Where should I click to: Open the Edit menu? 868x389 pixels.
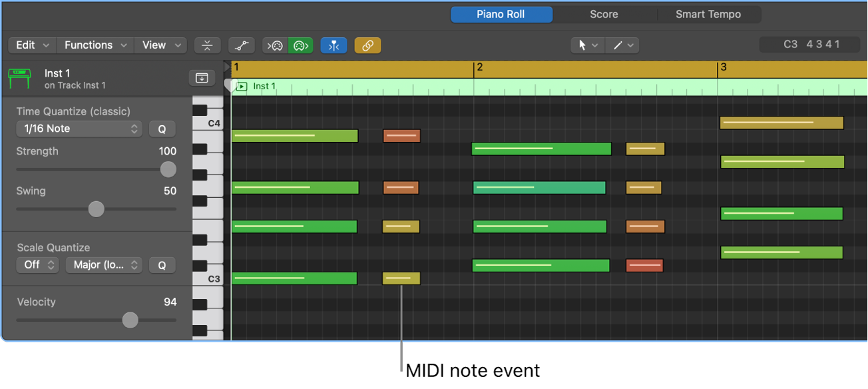(x=33, y=45)
